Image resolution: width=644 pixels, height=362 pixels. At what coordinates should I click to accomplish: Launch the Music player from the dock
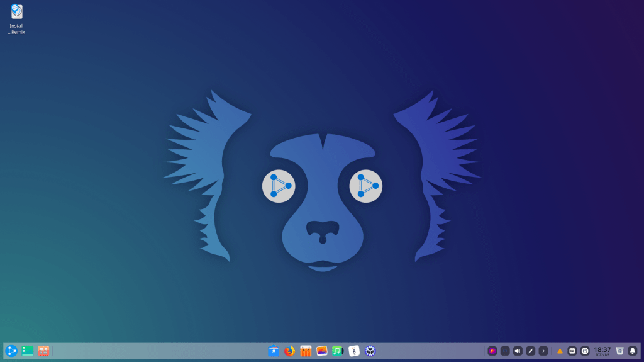pyautogui.click(x=338, y=351)
